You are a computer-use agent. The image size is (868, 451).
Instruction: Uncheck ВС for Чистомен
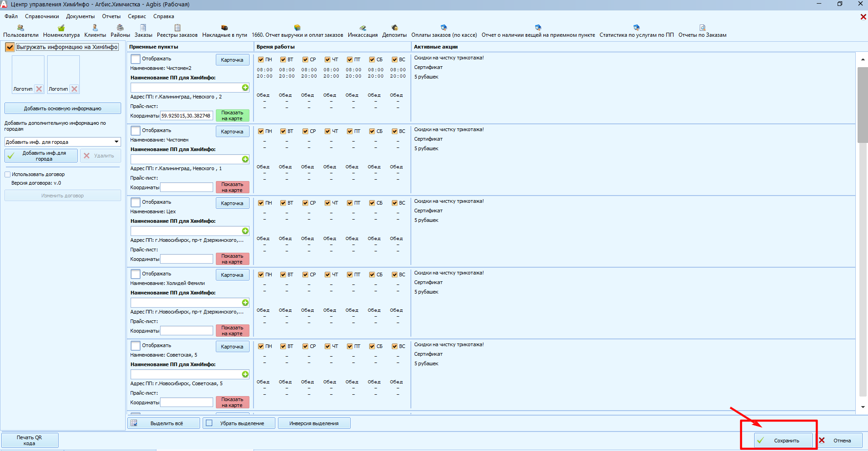point(395,132)
